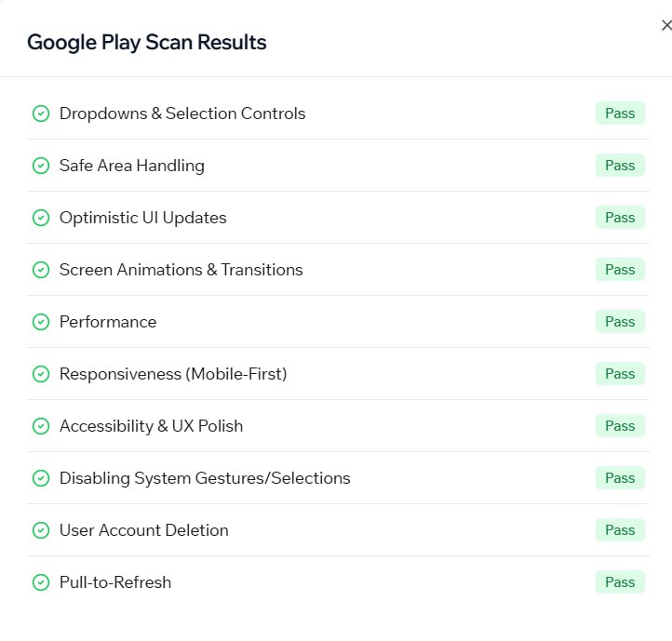This screenshot has height=641, width=672.
Task: Click the Pass badge for Optimistic UI Updates
Action: point(620,218)
